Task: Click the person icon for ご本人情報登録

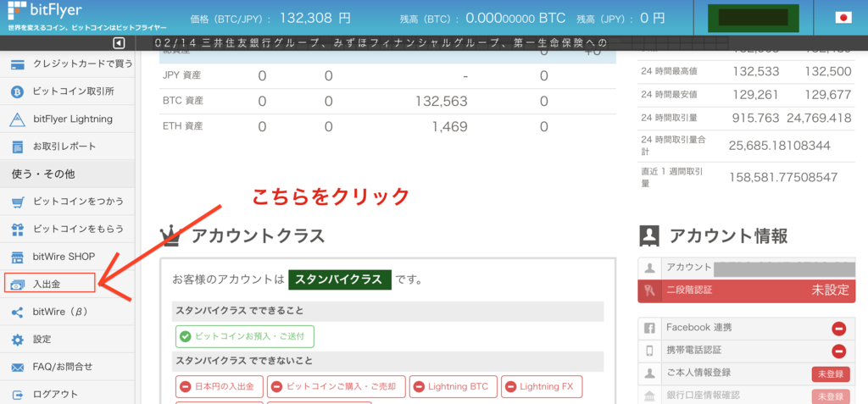Action: [x=650, y=374]
